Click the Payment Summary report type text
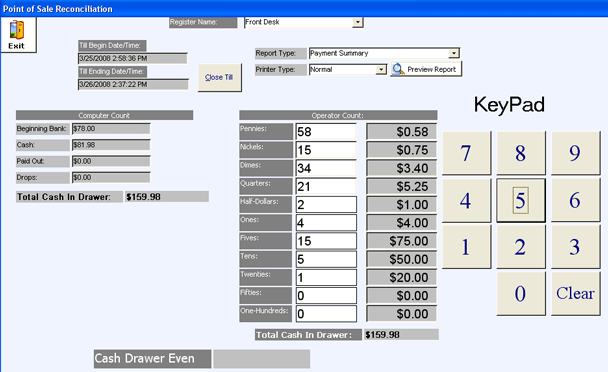608x372 pixels. pyautogui.click(x=339, y=53)
